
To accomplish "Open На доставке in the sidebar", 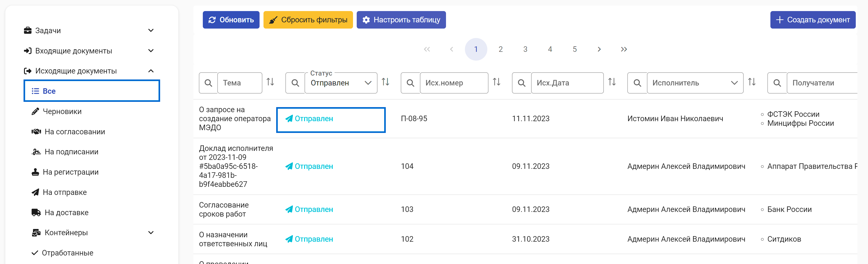I will [x=66, y=212].
